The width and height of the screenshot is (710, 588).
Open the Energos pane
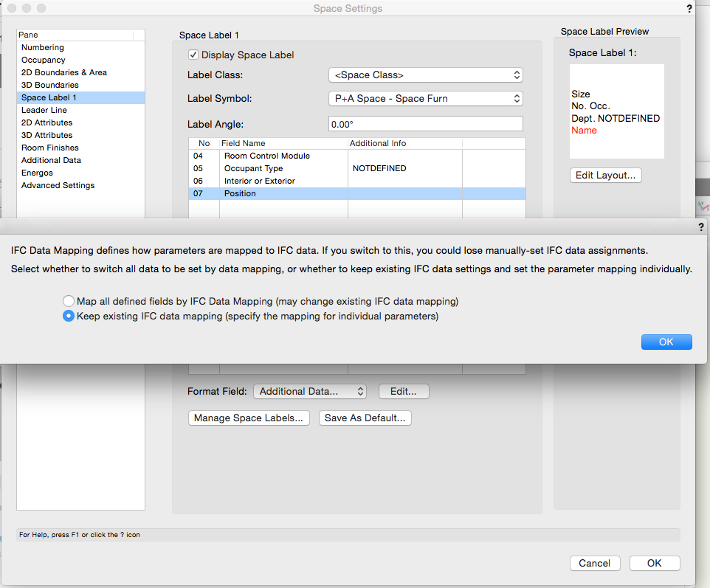coord(37,173)
